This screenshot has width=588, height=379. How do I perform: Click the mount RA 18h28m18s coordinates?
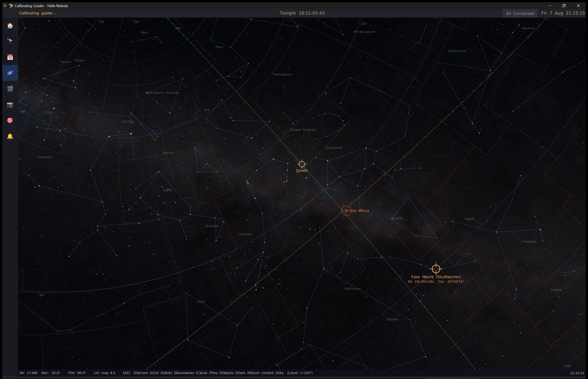coord(421,282)
